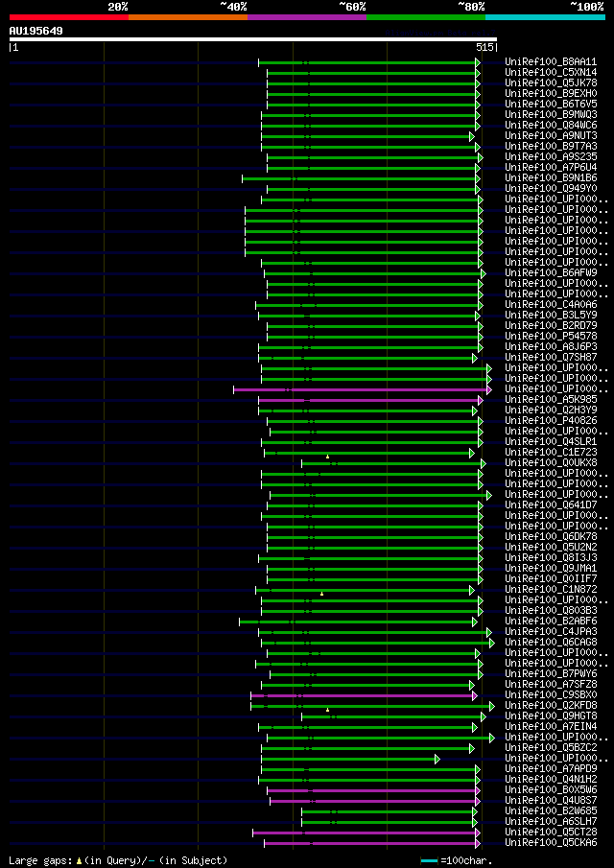Select the UniRef100_B7PWY6 label

pos(551,674)
